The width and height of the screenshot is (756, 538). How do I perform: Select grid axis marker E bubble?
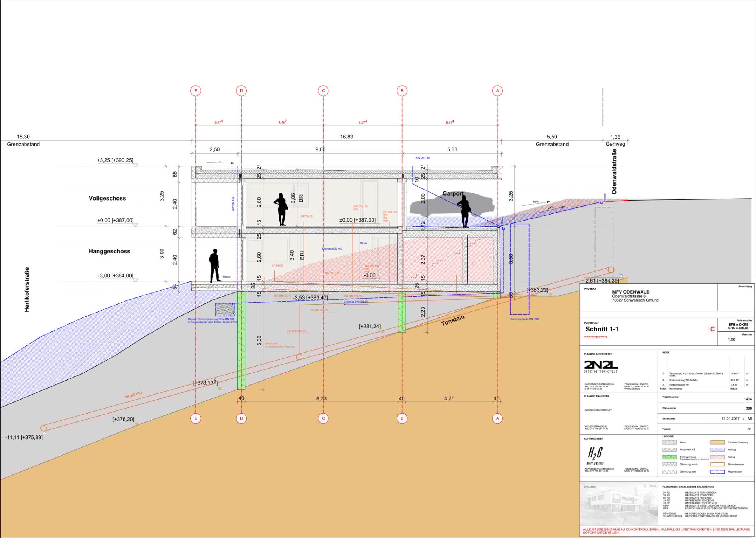click(x=195, y=90)
